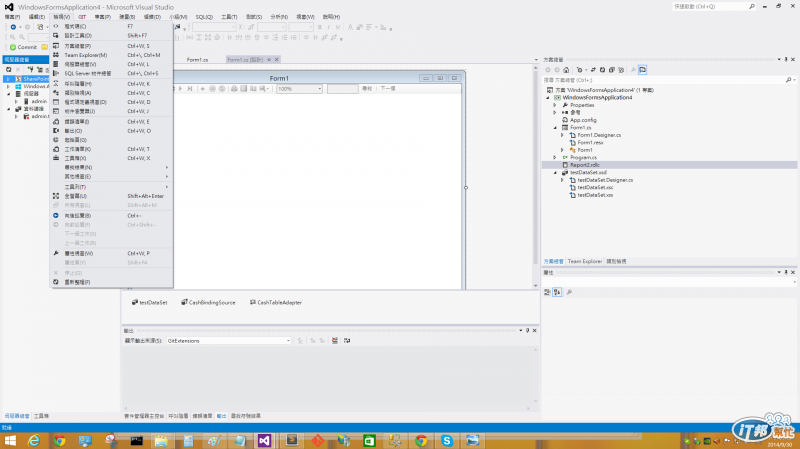
Task: Click the word-wrap icon in Output panel toolbar
Action: [347, 340]
